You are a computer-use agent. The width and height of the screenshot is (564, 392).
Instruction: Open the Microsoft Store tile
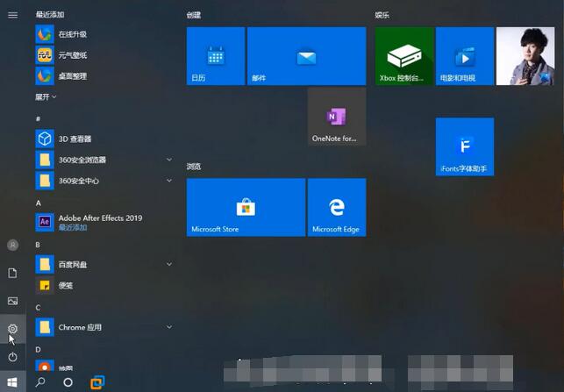pyautogui.click(x=246, y=207)
